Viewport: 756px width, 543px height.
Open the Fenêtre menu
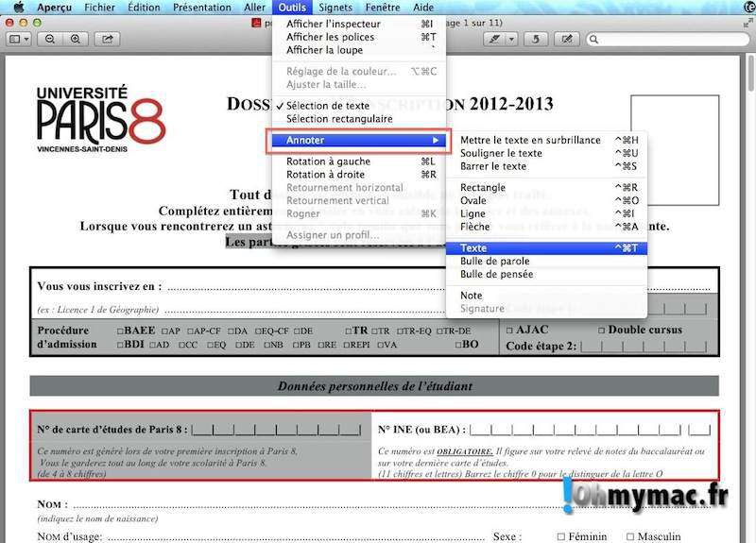pos(383,8)
